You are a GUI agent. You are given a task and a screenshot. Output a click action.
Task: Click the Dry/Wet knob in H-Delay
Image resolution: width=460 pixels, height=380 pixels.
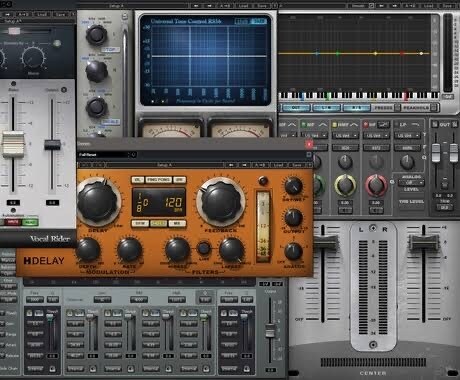pyautogui.click(x=293, y=187)
